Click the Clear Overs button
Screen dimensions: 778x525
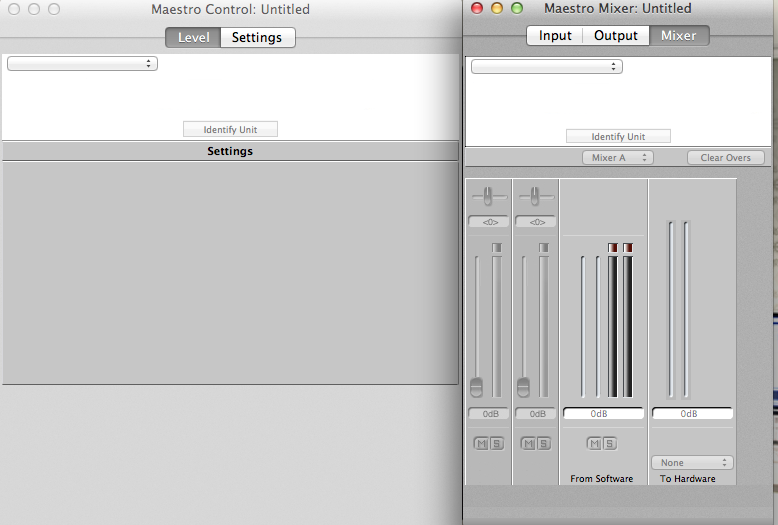click(x=725, y=158)
